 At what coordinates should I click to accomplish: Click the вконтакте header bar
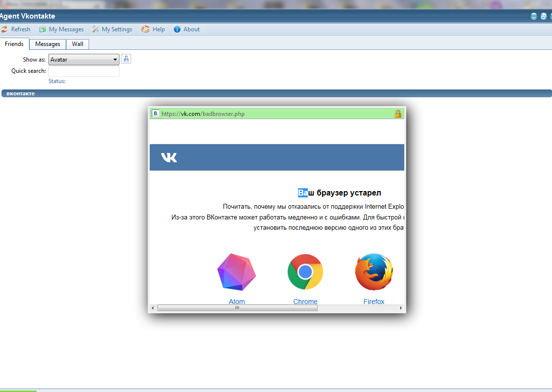pos(276,93)
